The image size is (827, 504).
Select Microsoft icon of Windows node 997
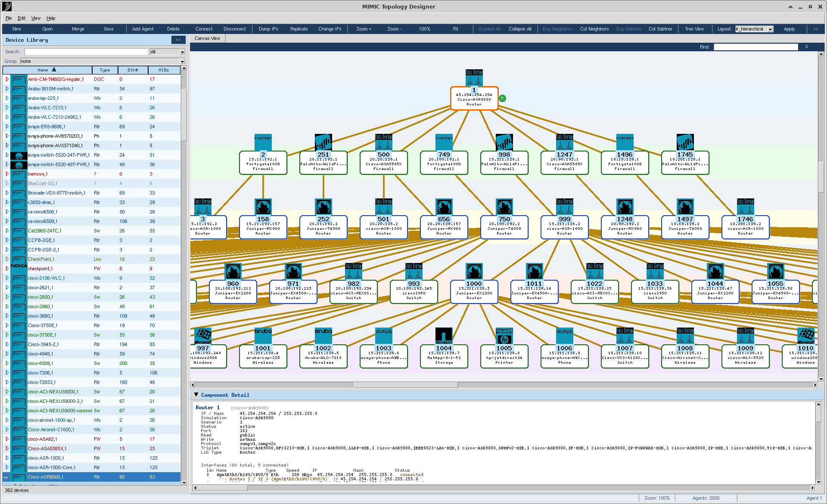[x=202, y=336]
